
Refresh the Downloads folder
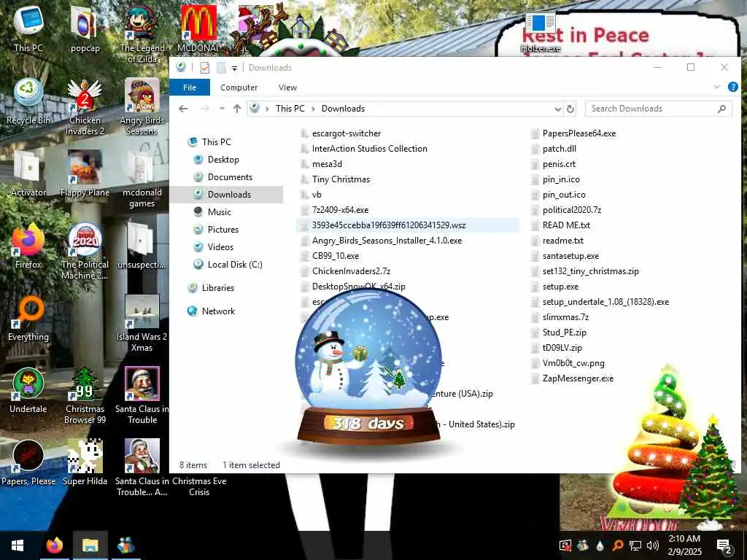coord(570,109)
